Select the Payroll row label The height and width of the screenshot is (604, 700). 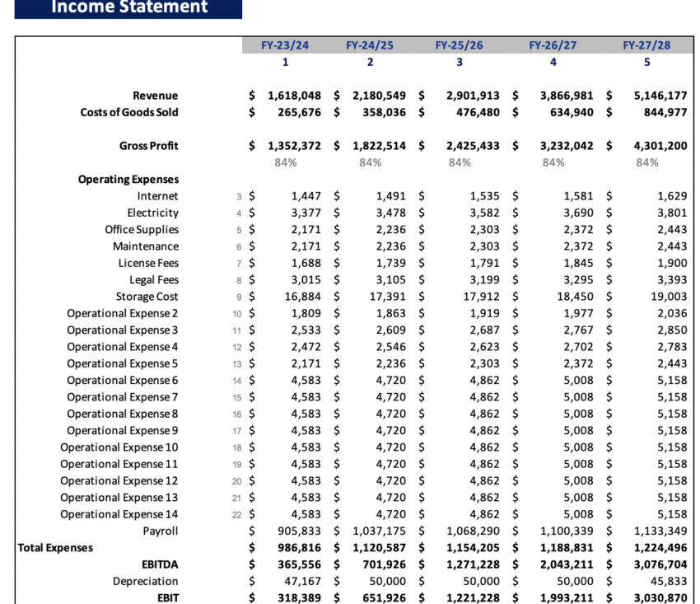(161, 531)
